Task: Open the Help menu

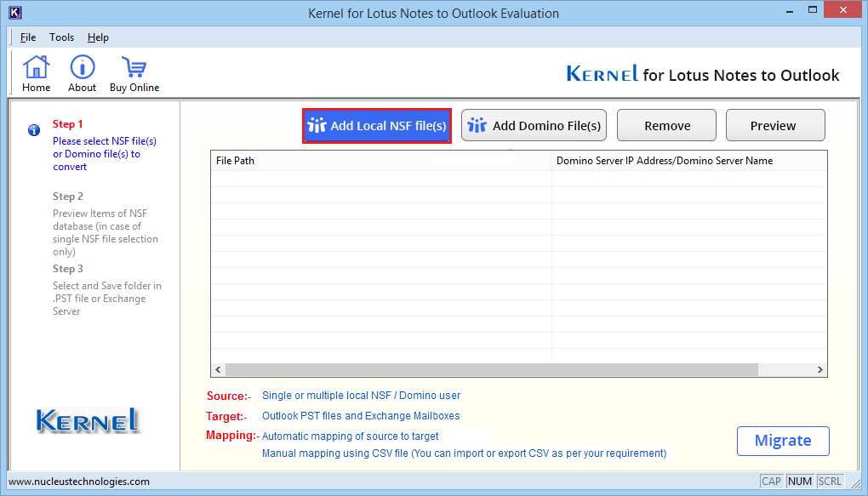Action: tap(98, 37)
